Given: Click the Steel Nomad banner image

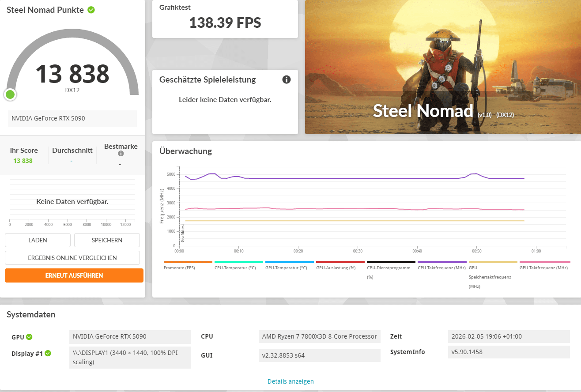Looking at the screenshot, I should click(x=443, y=67).
